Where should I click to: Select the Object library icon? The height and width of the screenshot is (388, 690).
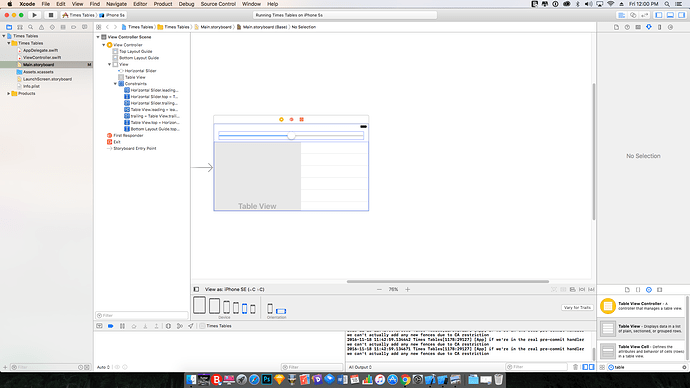point(649,289)
